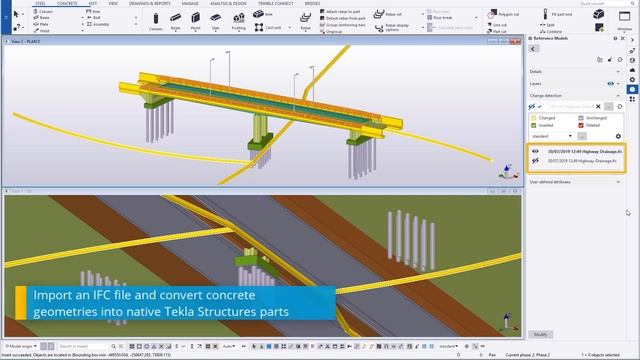This screenshot has width=640, height=360.
Task: Toggle the Unchanged checkbox
Action: point(581,118)
